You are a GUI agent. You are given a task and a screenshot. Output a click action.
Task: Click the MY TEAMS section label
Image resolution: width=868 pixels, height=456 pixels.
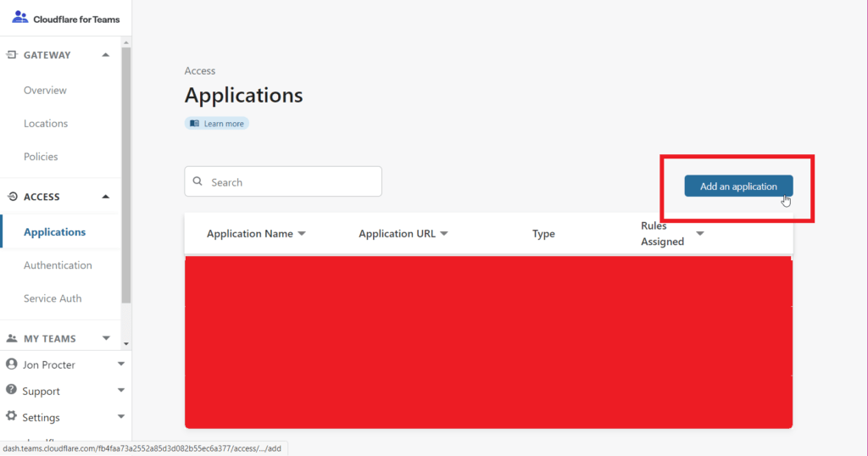click(x=50, y=339)
